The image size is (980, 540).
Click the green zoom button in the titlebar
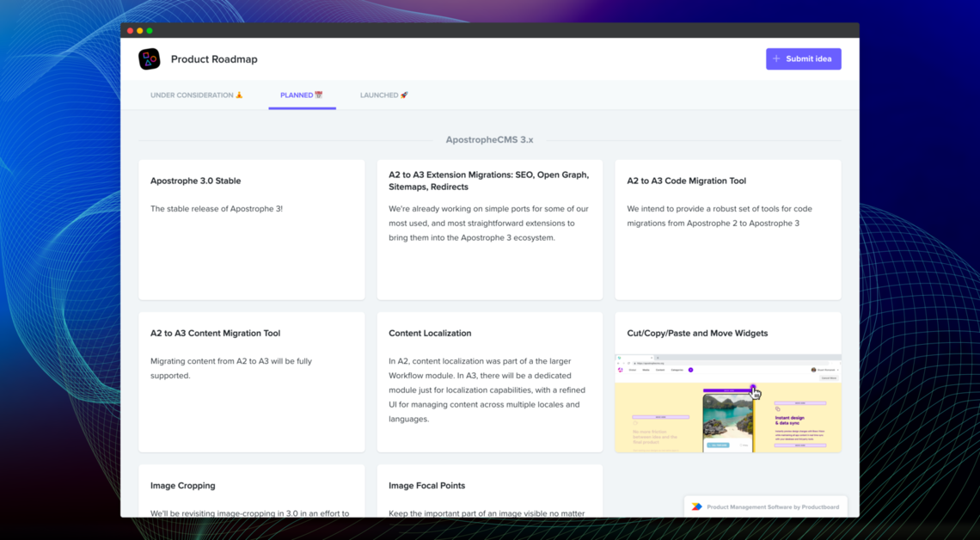[149, 29]
